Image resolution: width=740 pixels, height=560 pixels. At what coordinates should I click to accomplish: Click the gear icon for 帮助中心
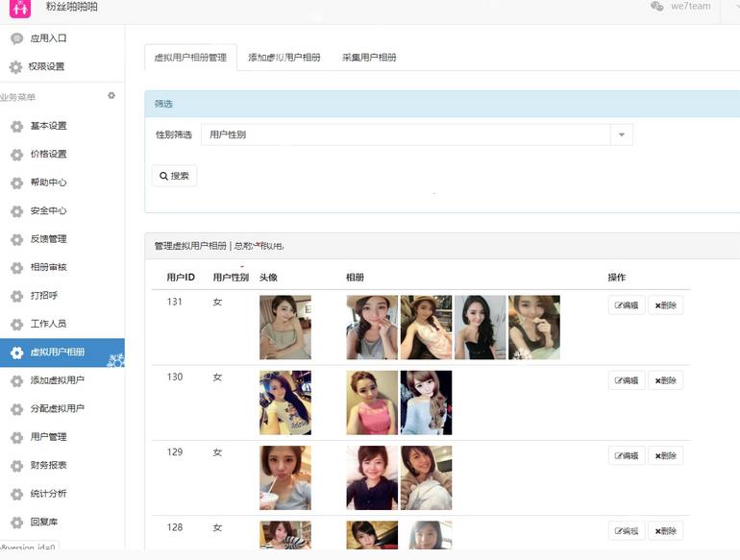point(16,183)
